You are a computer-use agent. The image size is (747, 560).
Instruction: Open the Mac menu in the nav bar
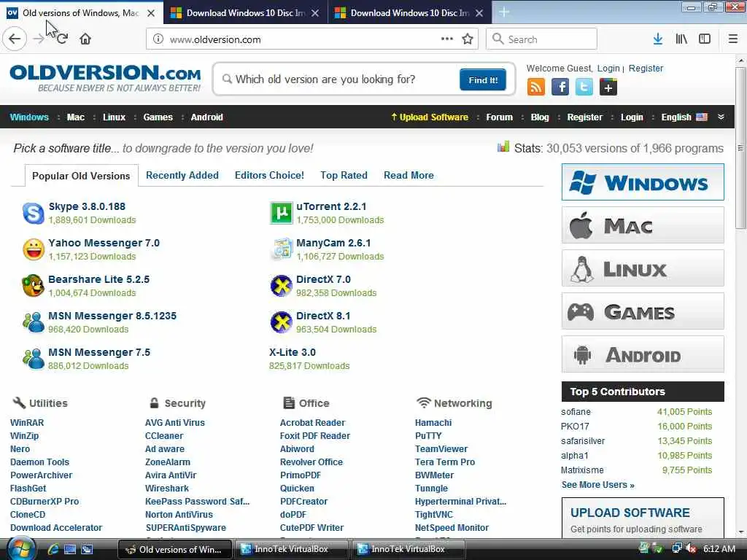click(x=75, y=117)
